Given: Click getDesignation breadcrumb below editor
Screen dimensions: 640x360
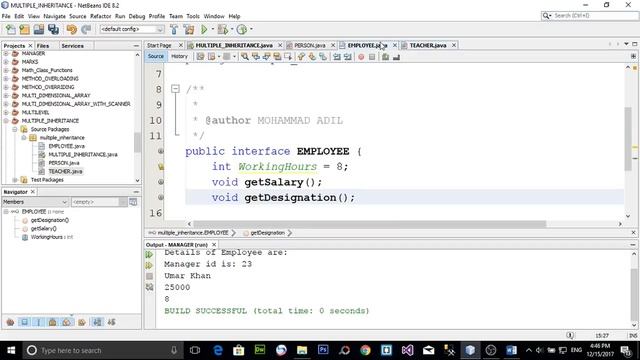Looking at the screenshot, I should click(267, 233).
